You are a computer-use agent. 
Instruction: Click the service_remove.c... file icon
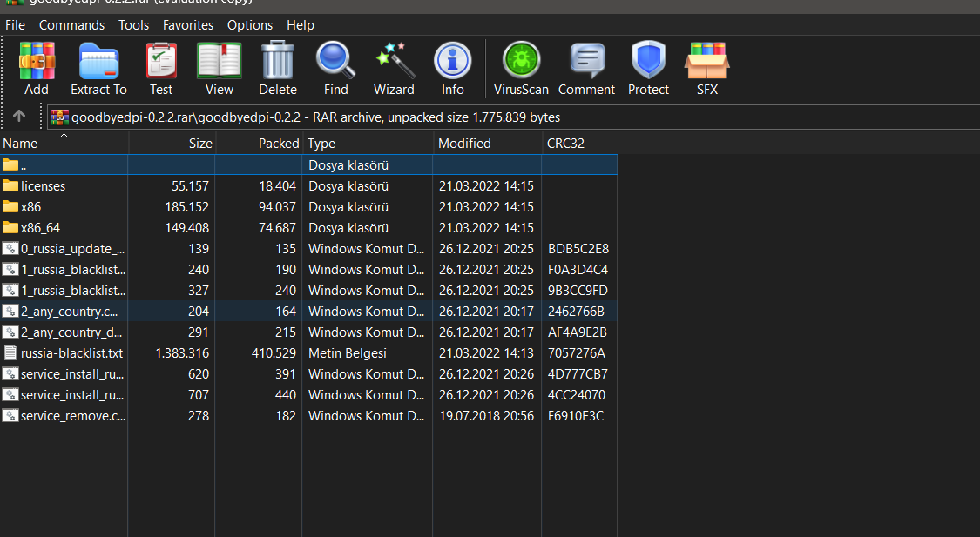10,415
